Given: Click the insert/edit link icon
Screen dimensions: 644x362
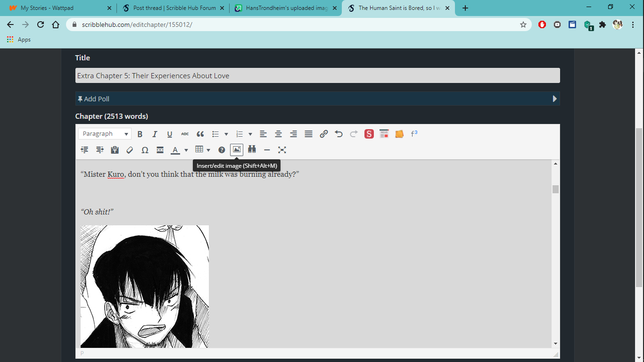Looking at the screenshot, I should [x=323, y=134].
